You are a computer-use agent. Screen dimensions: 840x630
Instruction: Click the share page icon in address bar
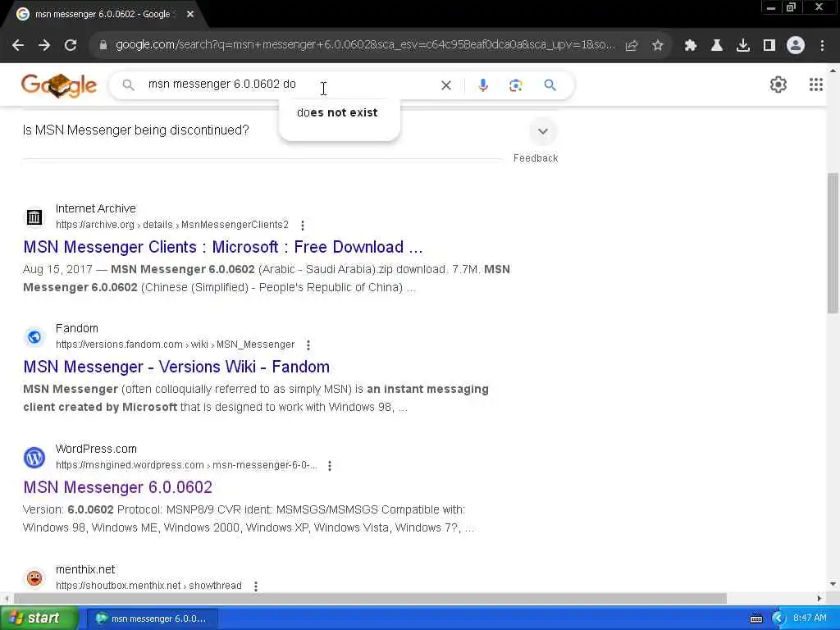tap(632, 46)
